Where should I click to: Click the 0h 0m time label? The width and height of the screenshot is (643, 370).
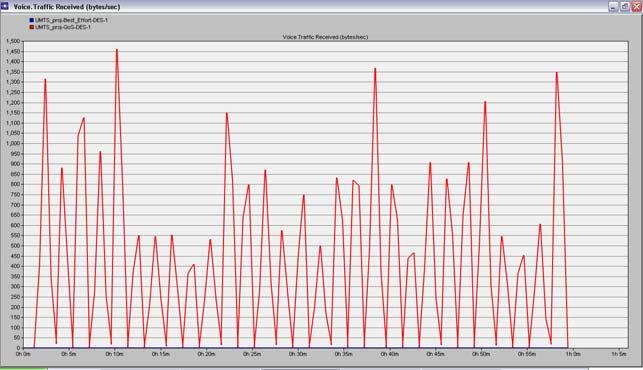23,354
